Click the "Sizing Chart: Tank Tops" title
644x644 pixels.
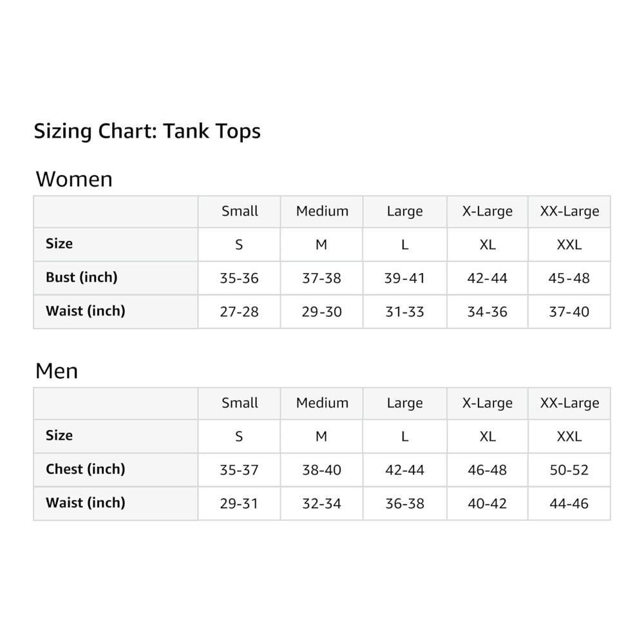tap(147, 131)
